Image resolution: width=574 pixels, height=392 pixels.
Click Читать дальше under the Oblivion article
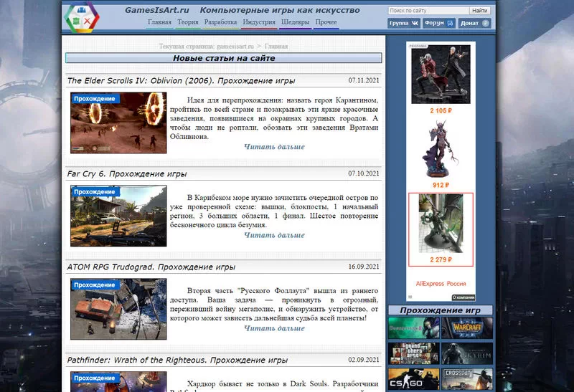pos(274,147)
